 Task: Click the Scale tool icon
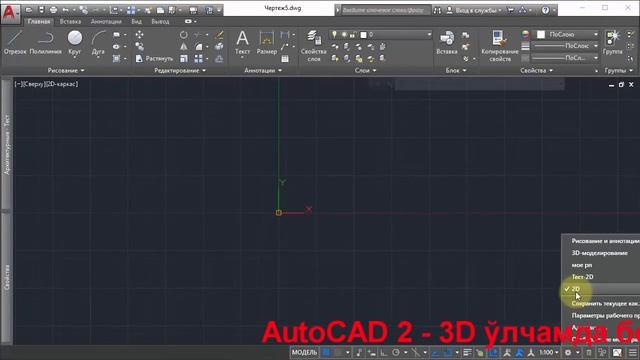(184, 59)
